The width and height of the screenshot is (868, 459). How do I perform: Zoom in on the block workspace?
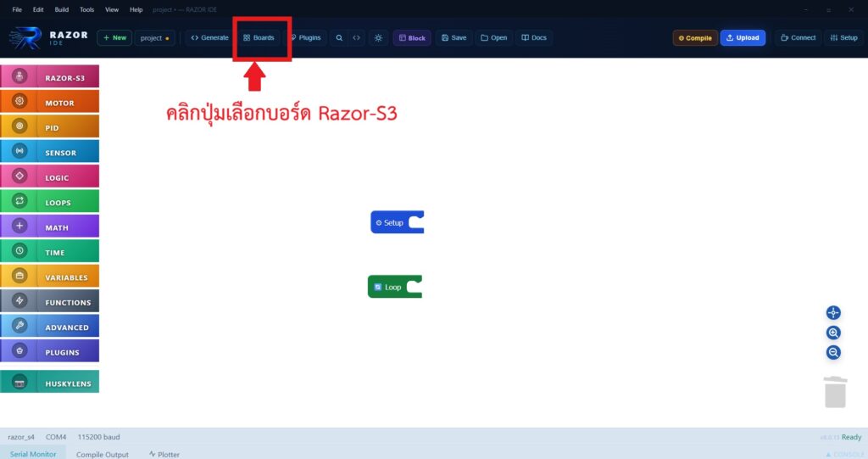(833, 333)
